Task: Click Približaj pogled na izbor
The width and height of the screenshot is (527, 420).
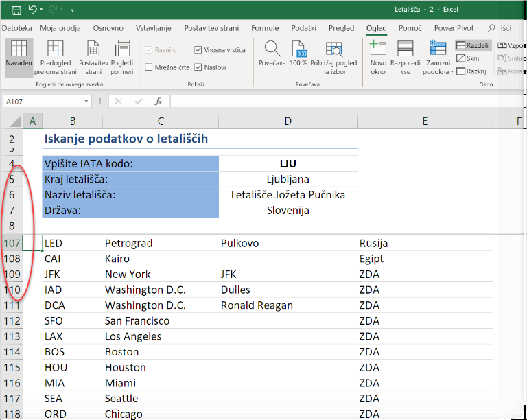Action: 333,58
